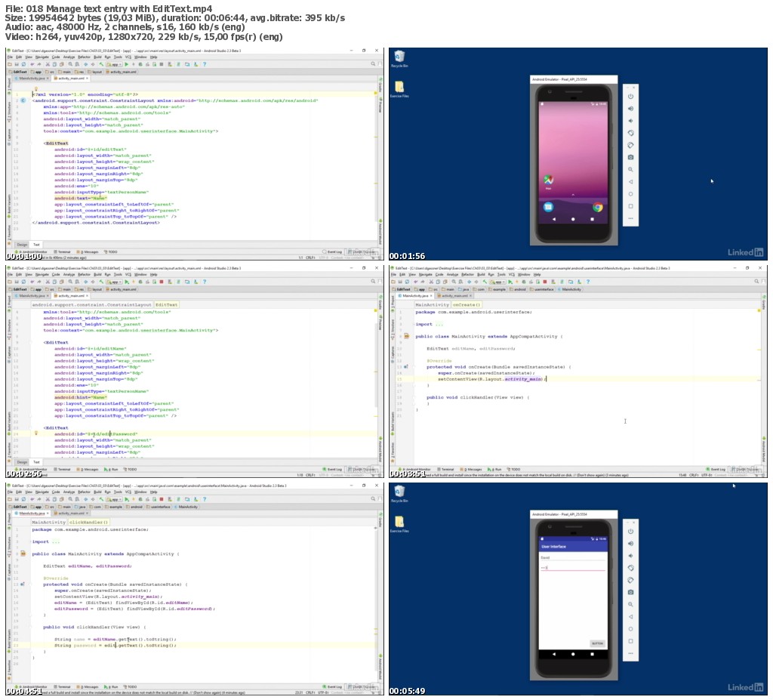Screen dimensions: 773x700
Task: Click Search Everywhere magnifier in 00:03:51 frame
Action: pyautogui.click(x=756, y=281)
